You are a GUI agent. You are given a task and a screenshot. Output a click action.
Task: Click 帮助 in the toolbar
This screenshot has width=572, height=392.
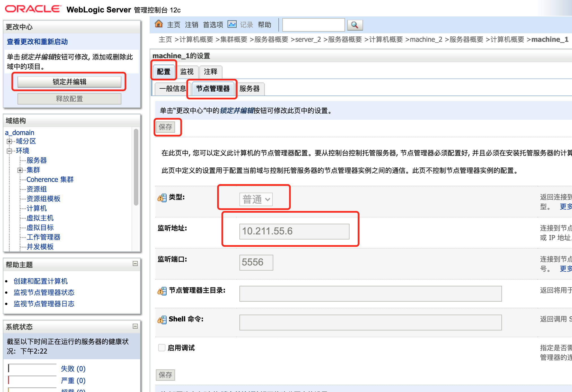(265, 25)
